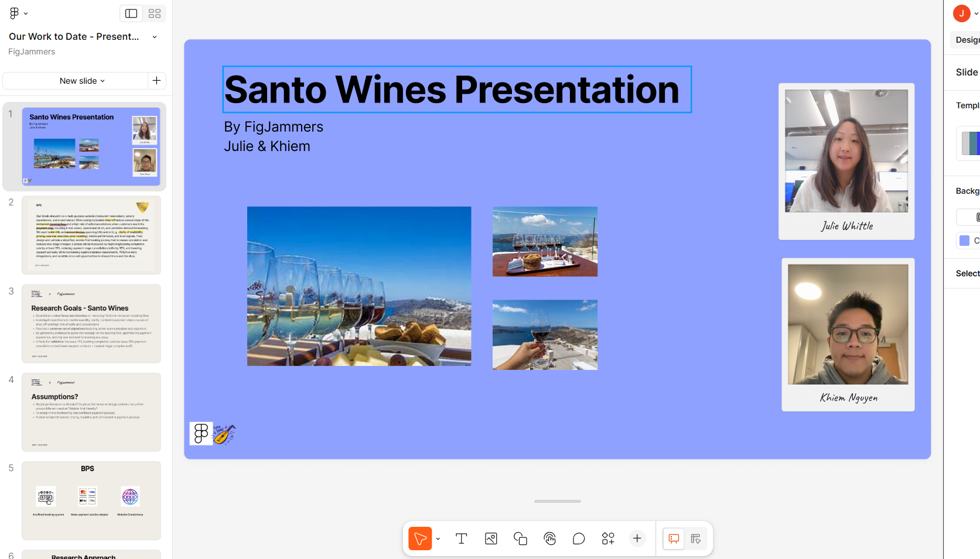Select the Text tool
Image resolution: width=980 pixels, height=559 pixels.
click(x=462, y=539)
